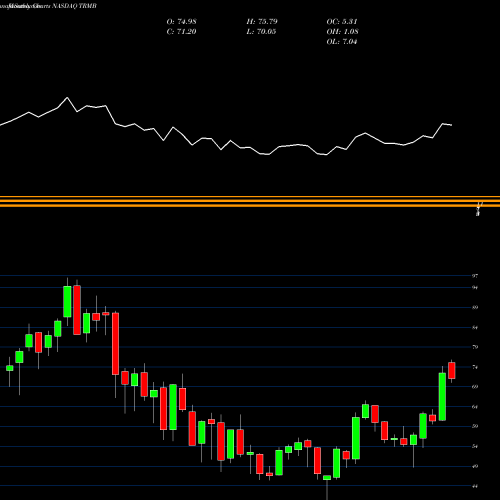This screenshot has height=500, width=500.
Task: Click the 64 price axis label
Action: 475,407
